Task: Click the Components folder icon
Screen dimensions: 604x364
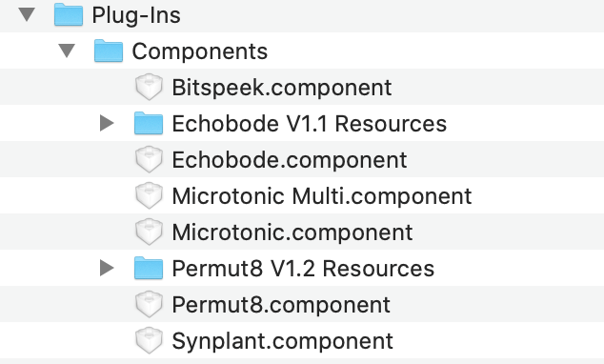Action: click(x=109, y=51)
